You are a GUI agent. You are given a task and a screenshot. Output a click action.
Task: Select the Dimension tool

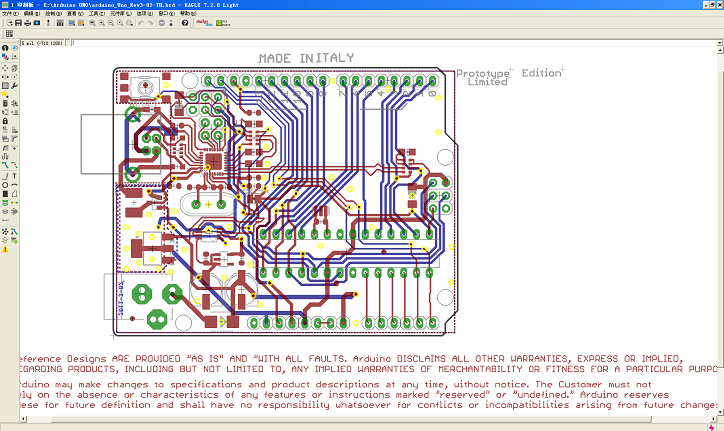5,220
